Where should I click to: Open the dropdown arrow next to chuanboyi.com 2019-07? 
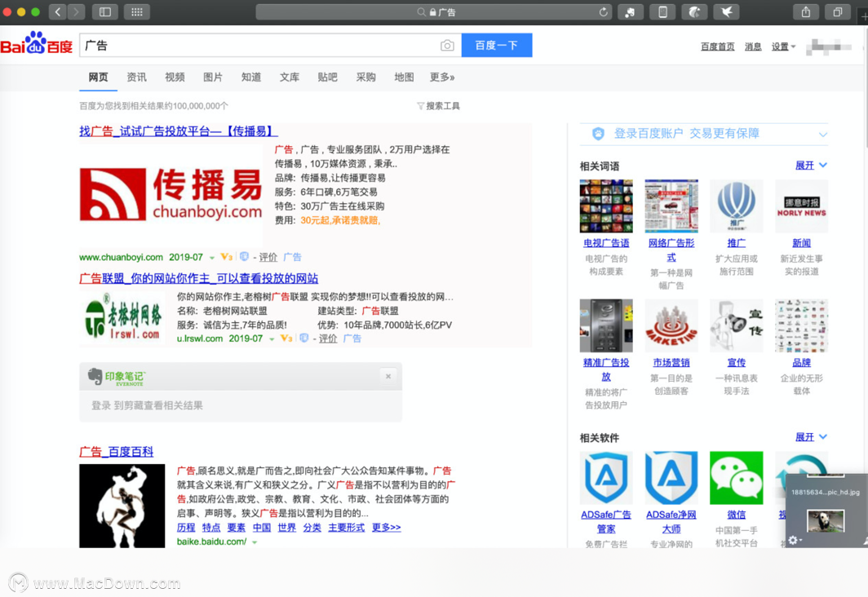[x=212, y=258]
